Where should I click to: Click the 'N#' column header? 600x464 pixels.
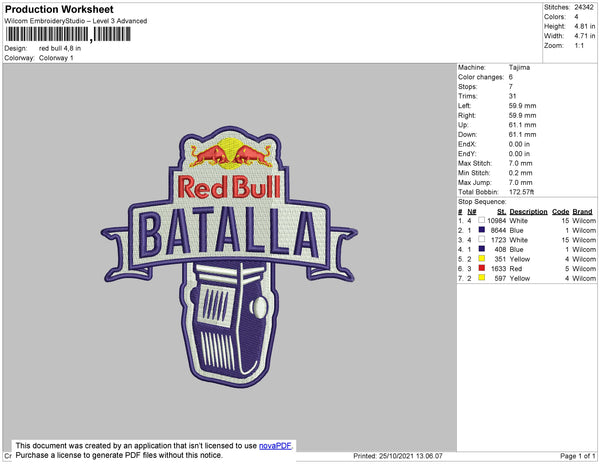pyautogui.click(x=471, y=212)
